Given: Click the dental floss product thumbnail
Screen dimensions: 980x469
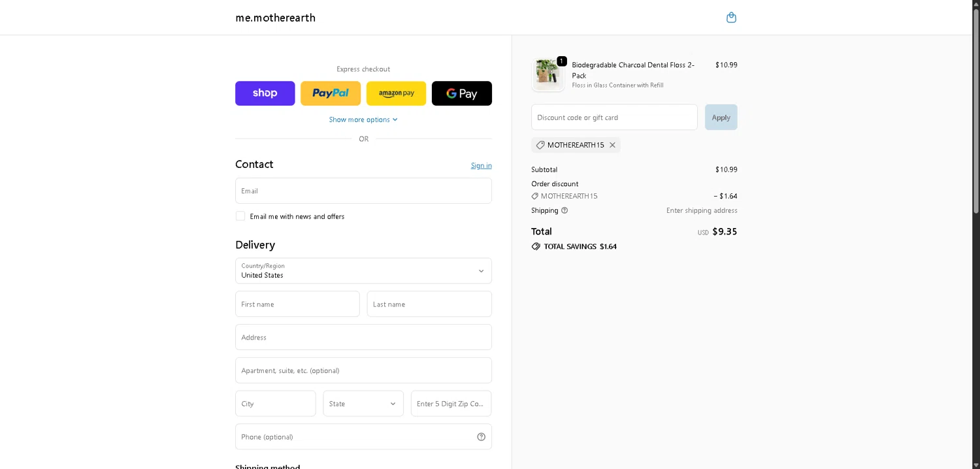Looking at the screenshot, I should click(x=547, y=73).
